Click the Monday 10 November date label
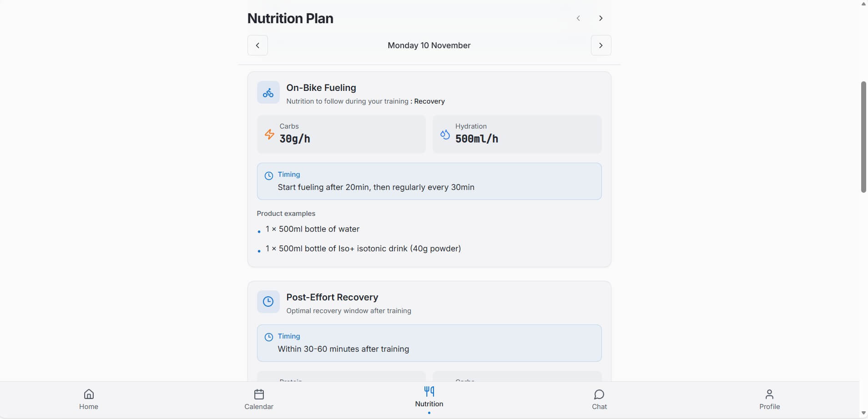This screenshot has height=419, width=868. (429, 45)
